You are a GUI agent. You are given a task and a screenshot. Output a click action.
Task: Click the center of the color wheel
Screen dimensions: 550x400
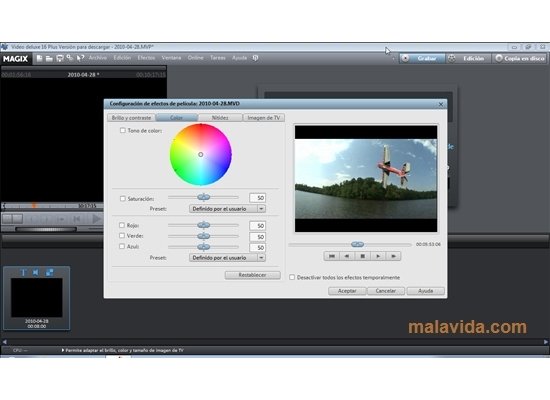point(201,154)
